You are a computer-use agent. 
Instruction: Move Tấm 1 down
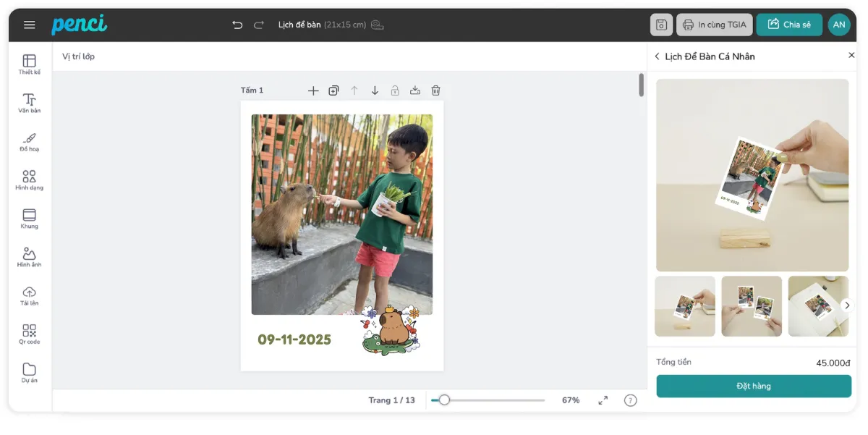[x=375, y=90]
